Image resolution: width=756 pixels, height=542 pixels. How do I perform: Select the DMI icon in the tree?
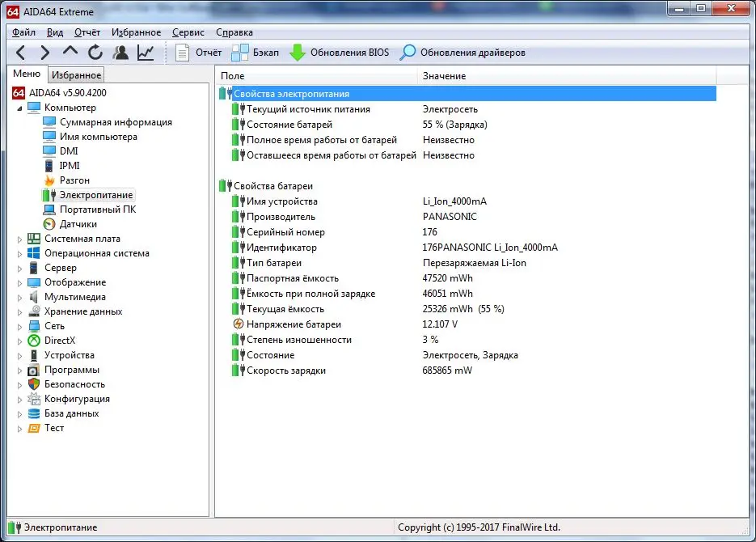49,151
